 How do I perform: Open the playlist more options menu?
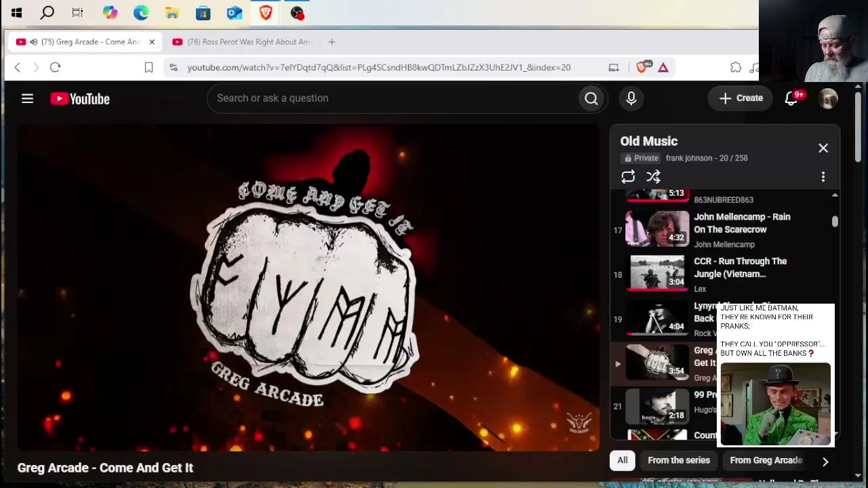[823, 177]
